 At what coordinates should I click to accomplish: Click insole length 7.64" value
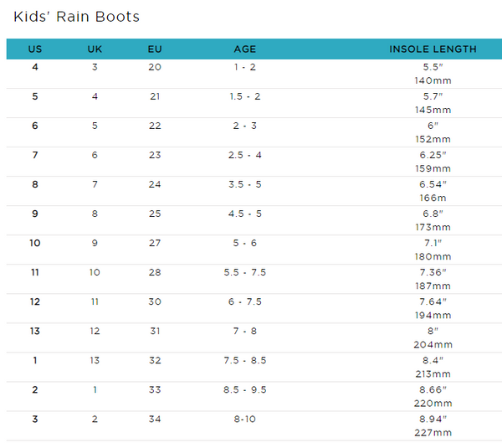tap(433, 301)
